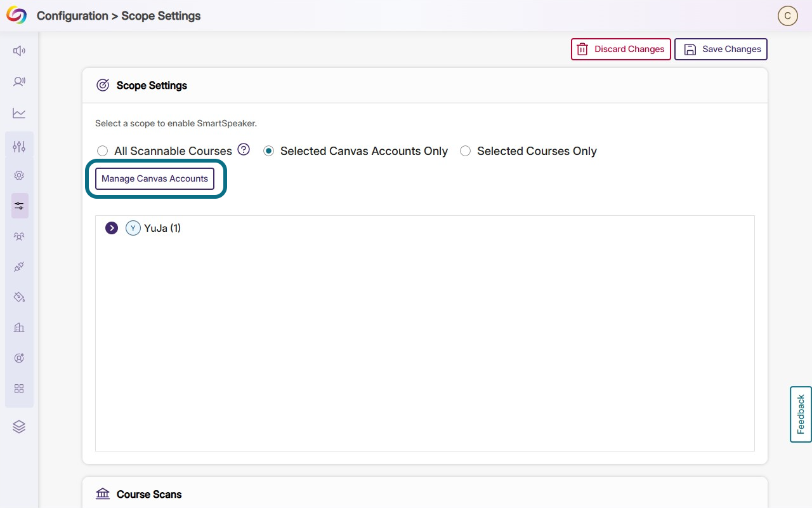
Task: Open the building institution sidebar icon
Action: [19, 328]
